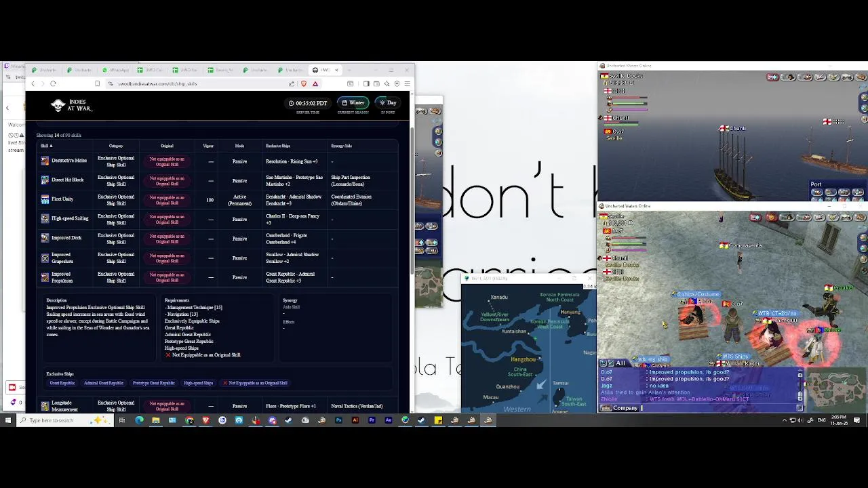Open Premiere Pro from the taskbar
This screenshot has height=488, width=868.
click(x=372, y=420)
